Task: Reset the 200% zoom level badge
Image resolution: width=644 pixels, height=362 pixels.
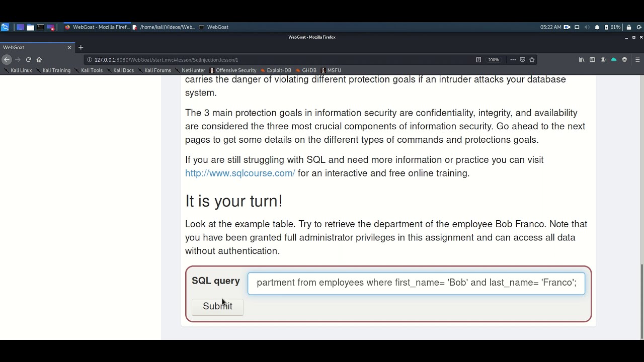Action: pos(494,60)
